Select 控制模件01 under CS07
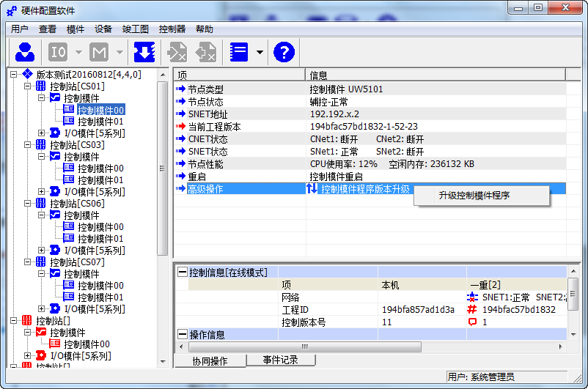The width and height of the screenshot is (588, 389). [100, 297]
